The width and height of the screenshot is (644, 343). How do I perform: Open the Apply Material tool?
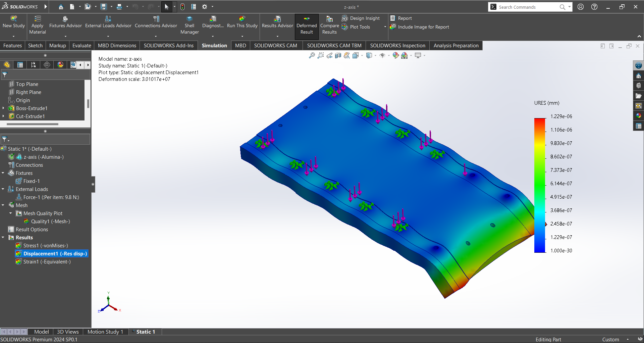click(x=38, y=19)
